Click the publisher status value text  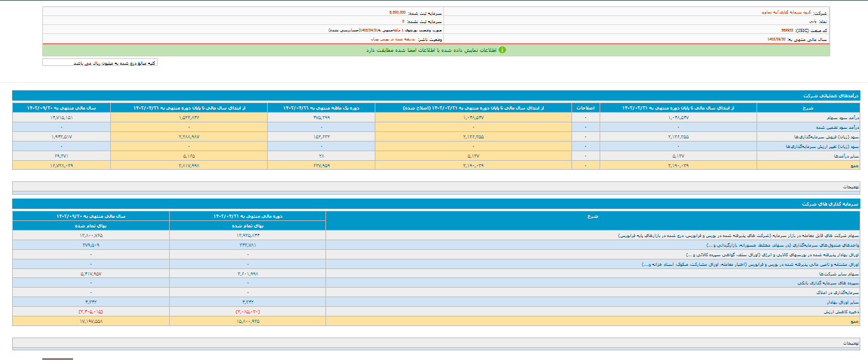click(390, 39)
